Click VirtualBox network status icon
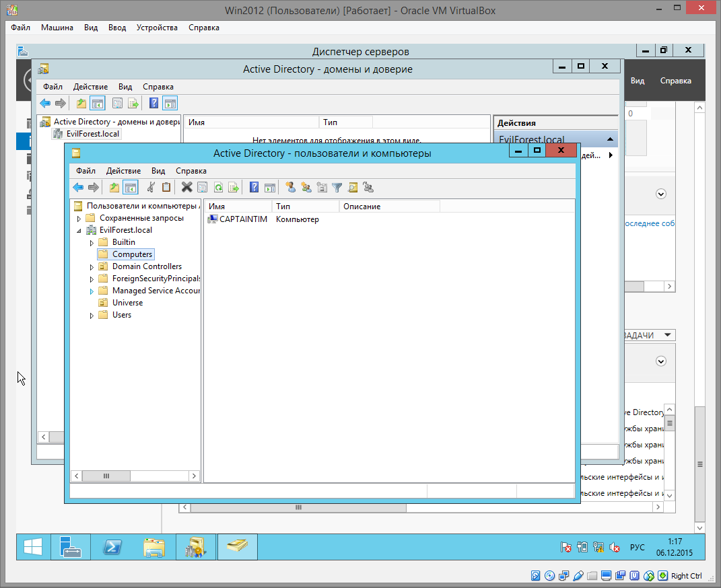The image size is (721, 588). tap(563, 576)
